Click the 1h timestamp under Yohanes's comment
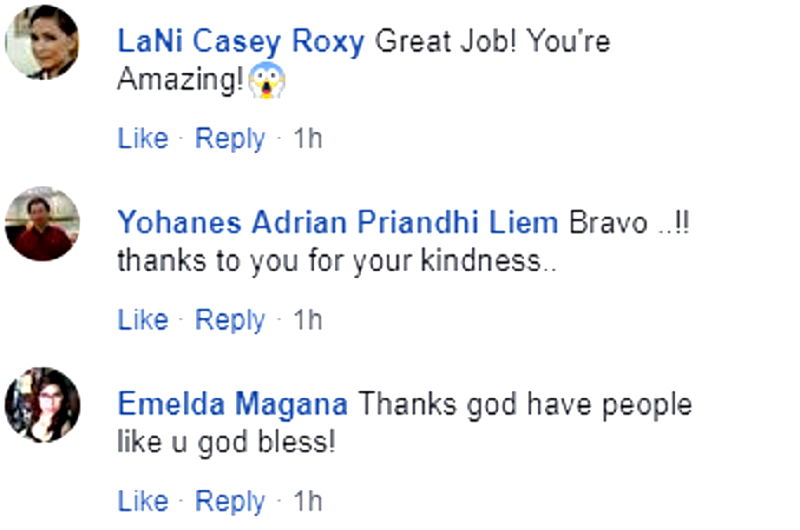800x530 pixels. coord(307,320)
